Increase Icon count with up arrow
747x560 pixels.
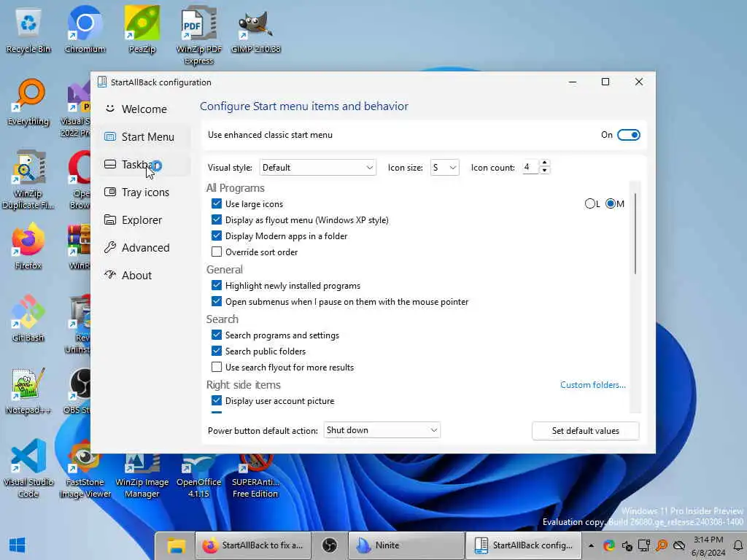tap(544, 163)
